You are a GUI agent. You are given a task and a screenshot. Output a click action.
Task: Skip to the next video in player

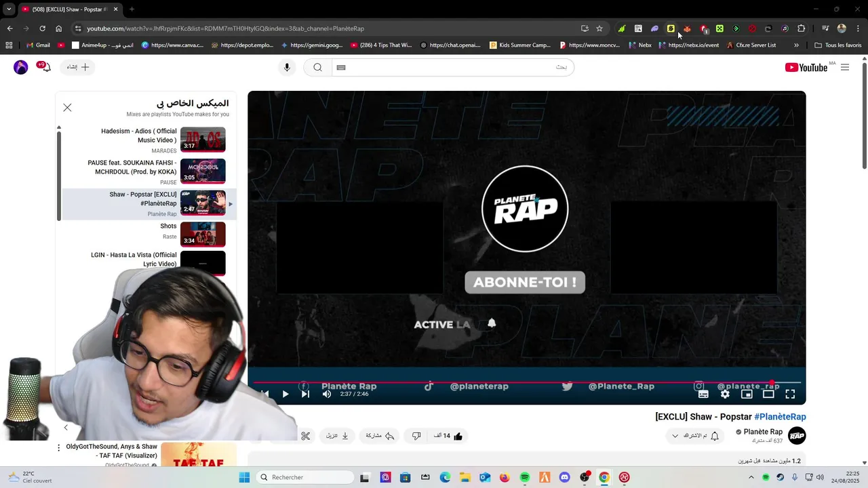click(x=305, y=394)
